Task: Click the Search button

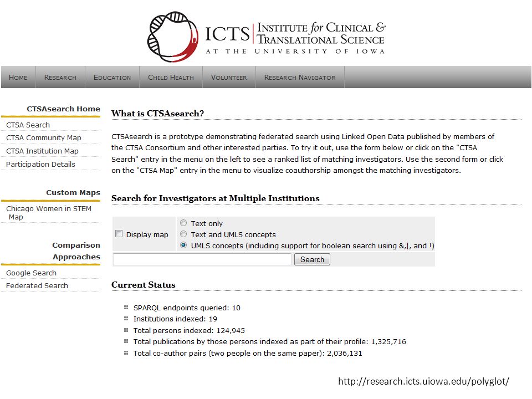Action: point(312,259)
